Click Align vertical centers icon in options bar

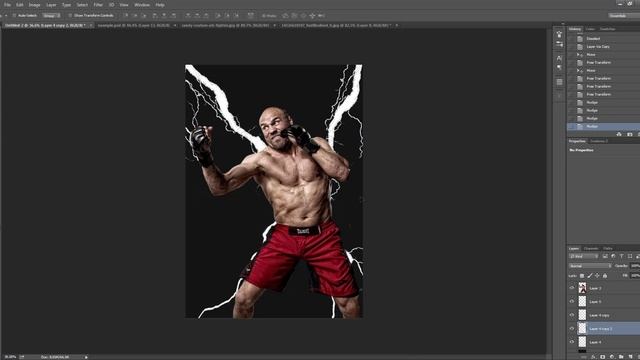coord(135,16)
